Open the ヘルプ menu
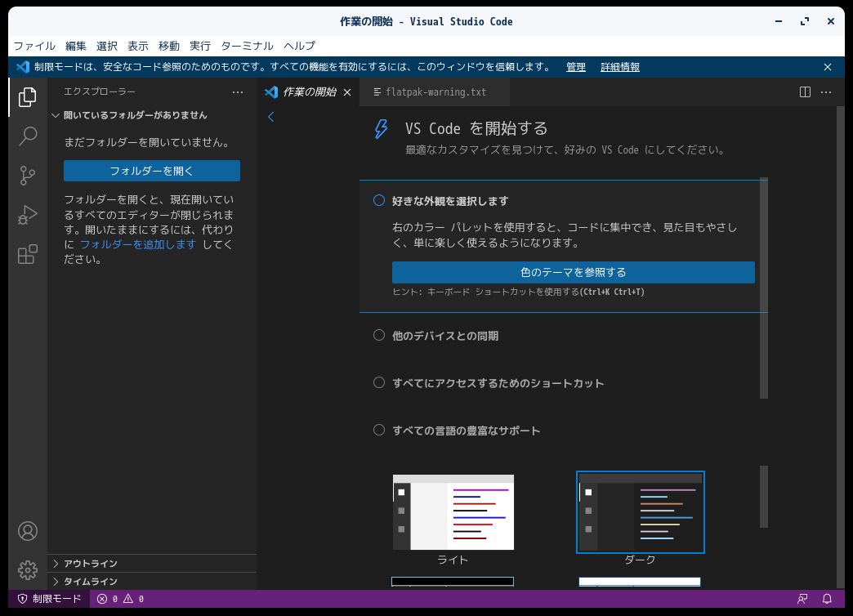 299,46
